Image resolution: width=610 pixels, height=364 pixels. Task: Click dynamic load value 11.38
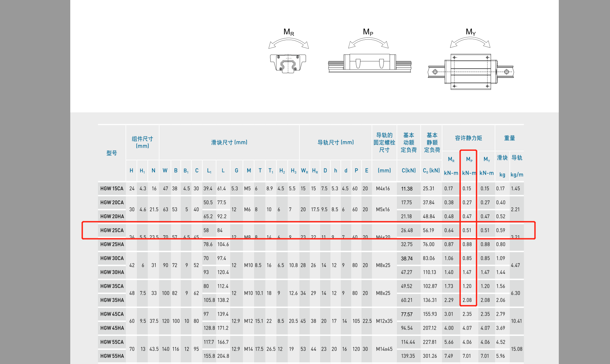pyautogui.click(x=407, y=189)
